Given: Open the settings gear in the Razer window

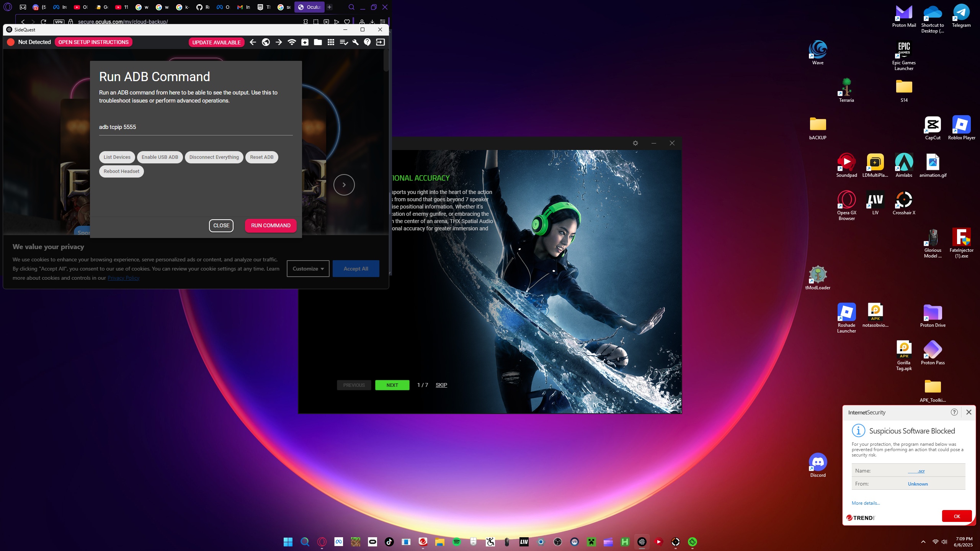Looking at the screenshot, I should 635,143.
